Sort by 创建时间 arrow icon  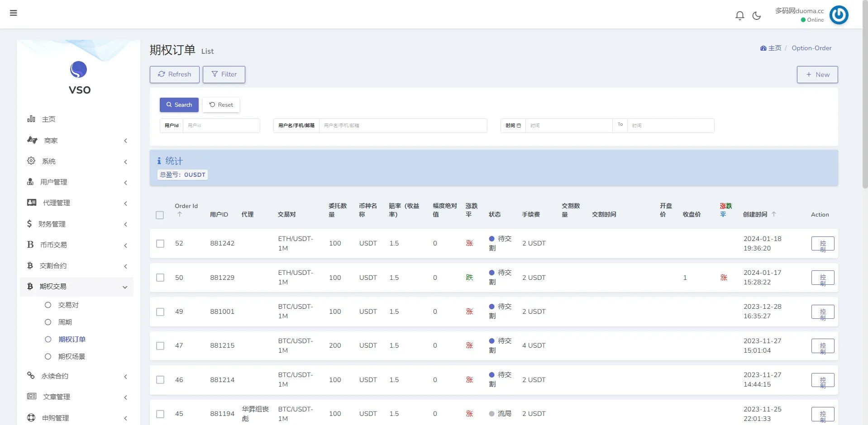point(774,214)
